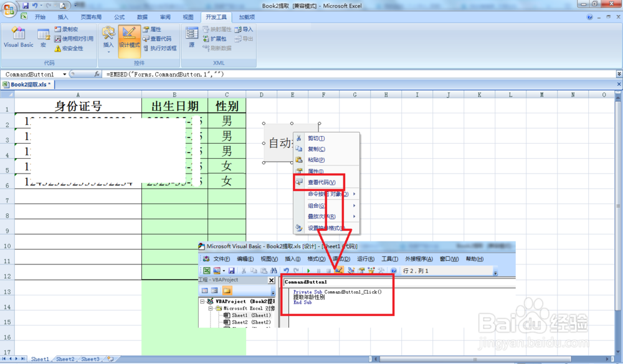Select the 性别 header cell
The width and height of the screenshot is (623, 364).
(227, 106)
